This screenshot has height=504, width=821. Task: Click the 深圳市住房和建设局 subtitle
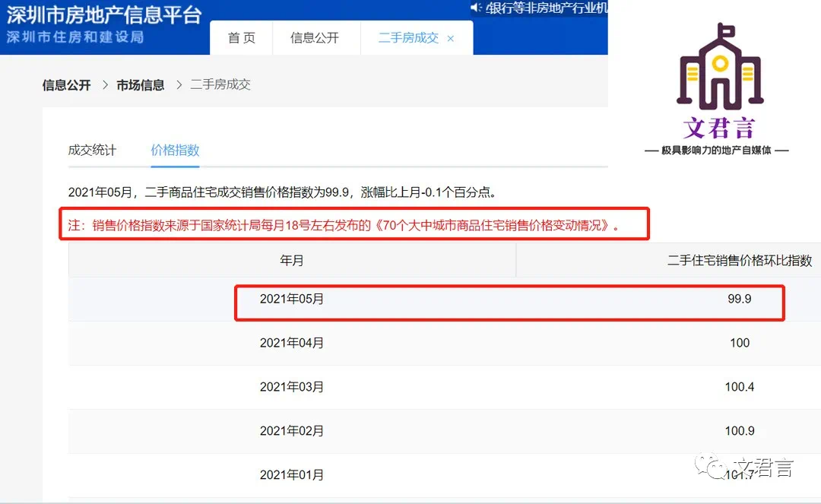(x=74, y=37)
